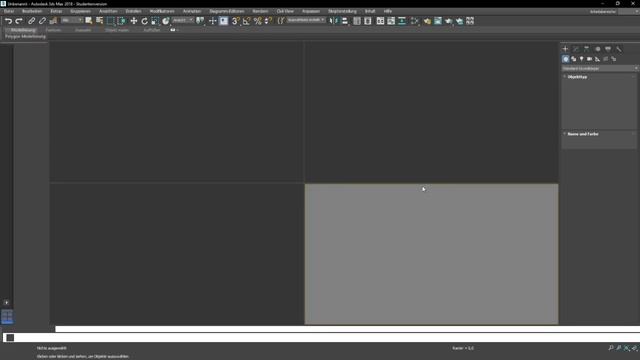This screenshot has width=640, height=360.
Task: Switch to the Utilities wrench tab
Action: tap(619, 49)
